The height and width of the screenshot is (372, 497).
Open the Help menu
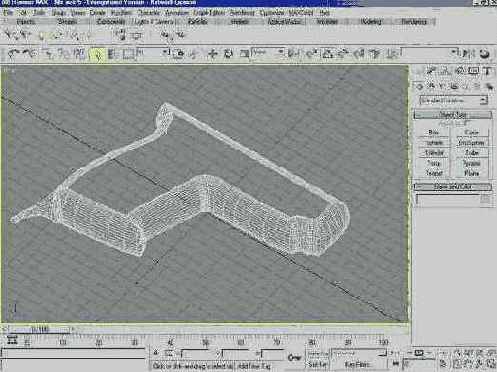(324, 13)
